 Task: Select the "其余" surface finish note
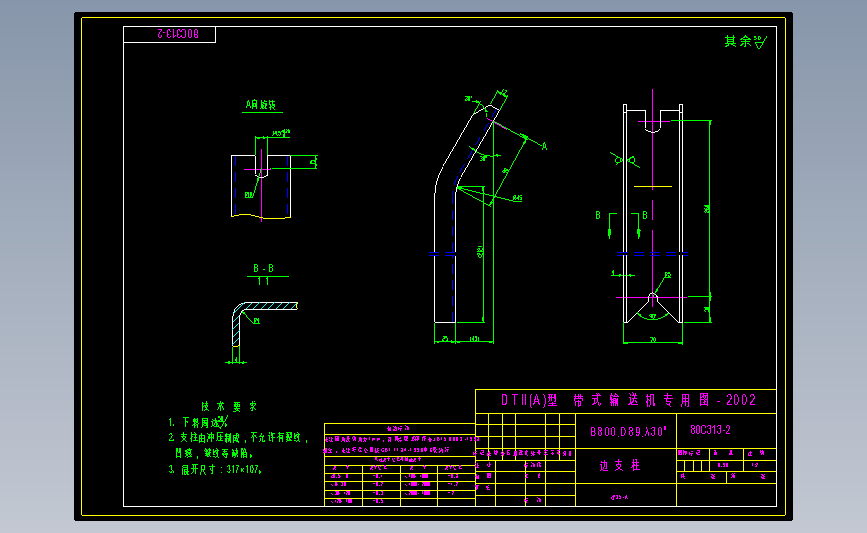coord(745,41)
